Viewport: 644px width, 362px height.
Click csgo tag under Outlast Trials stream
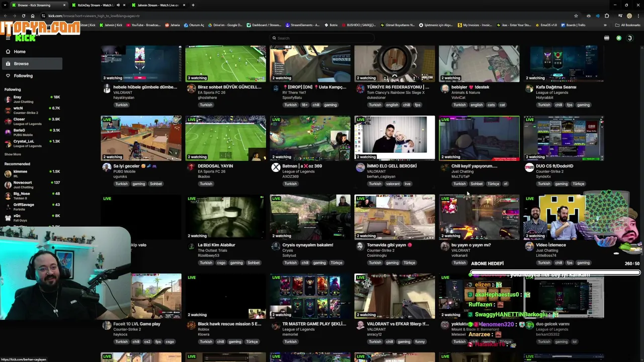coord(221,263)
